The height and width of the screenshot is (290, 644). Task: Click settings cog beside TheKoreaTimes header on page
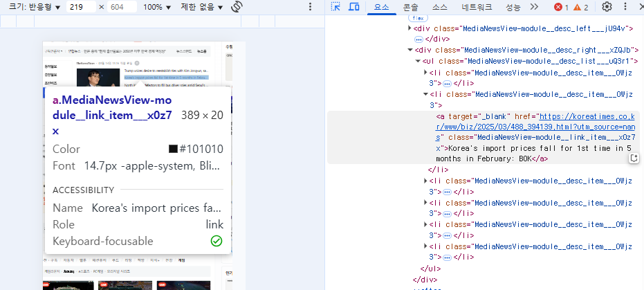pos(137,63)
